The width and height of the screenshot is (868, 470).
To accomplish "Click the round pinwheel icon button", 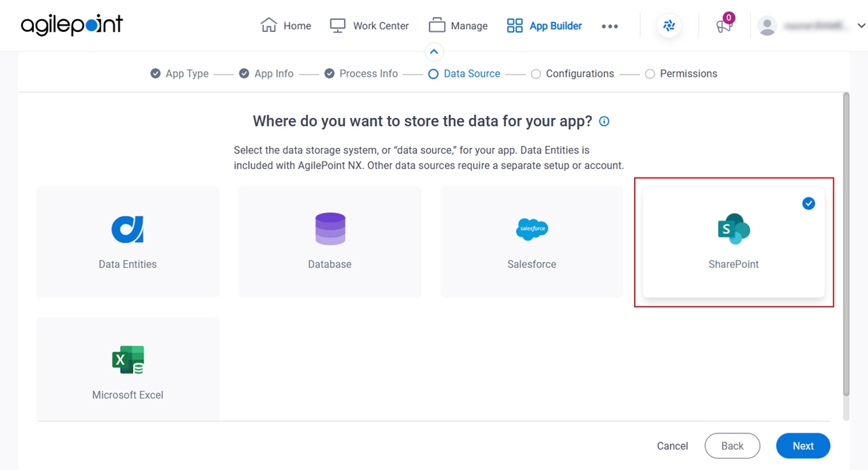I will 669,26.
